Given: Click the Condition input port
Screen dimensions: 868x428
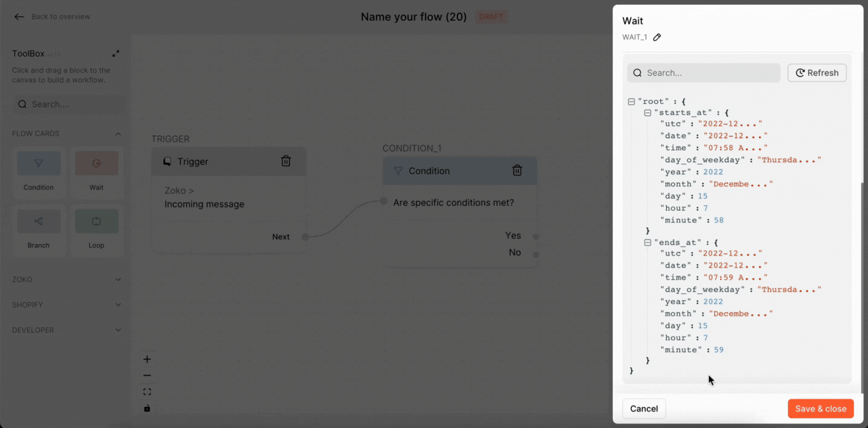Looking at the screenshot, I should 384,201.
